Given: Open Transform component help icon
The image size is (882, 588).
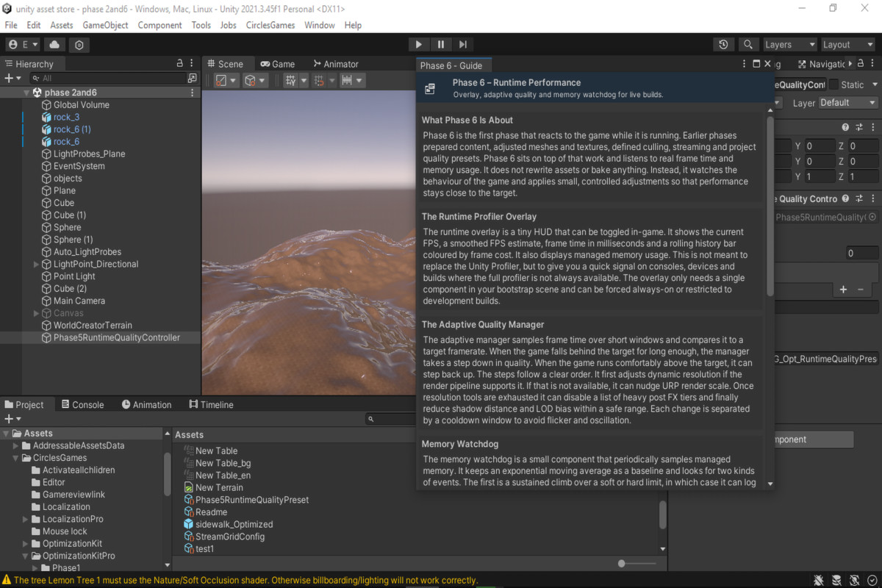Looking at the screenshot, I should point(845,127).
